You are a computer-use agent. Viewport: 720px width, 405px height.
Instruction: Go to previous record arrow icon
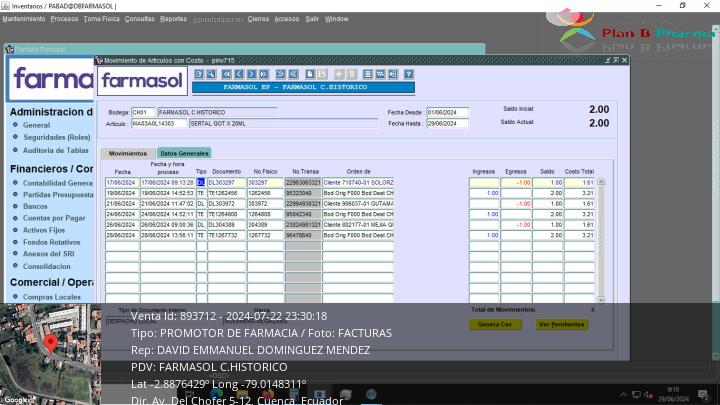coord(239,74)
